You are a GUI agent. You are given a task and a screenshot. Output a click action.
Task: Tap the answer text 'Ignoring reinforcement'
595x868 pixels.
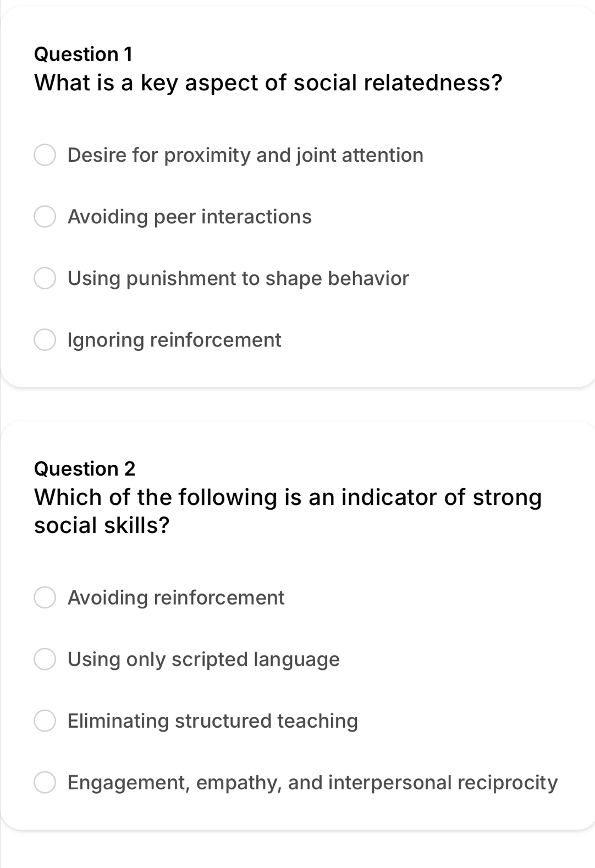(174, 340)
